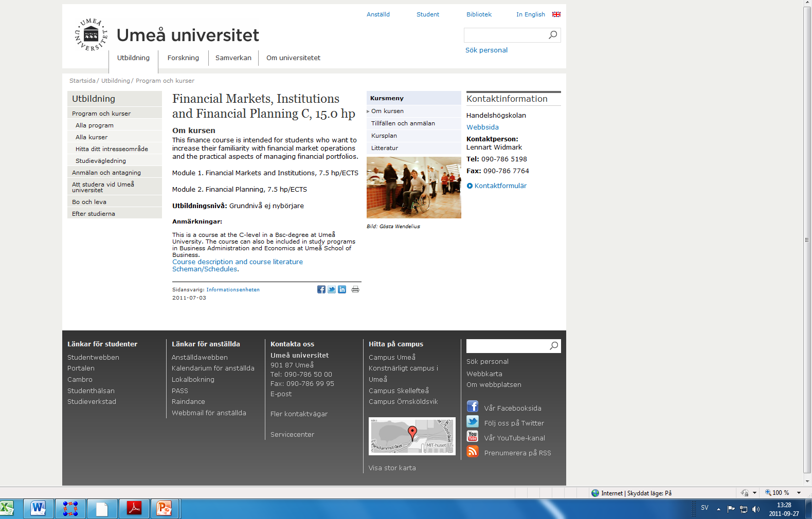Open Webbmail för anställda footer link
Screen dimensions: 812x519
pos(209,413)
